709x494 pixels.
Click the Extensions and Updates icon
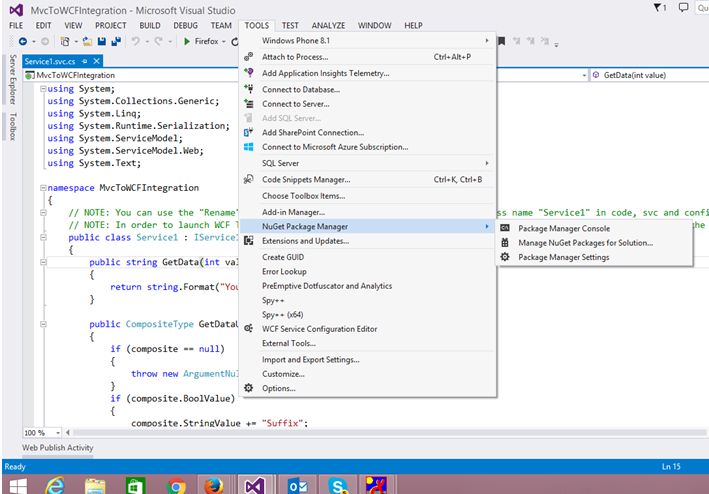pyautogui.click(x=249, y=241)
